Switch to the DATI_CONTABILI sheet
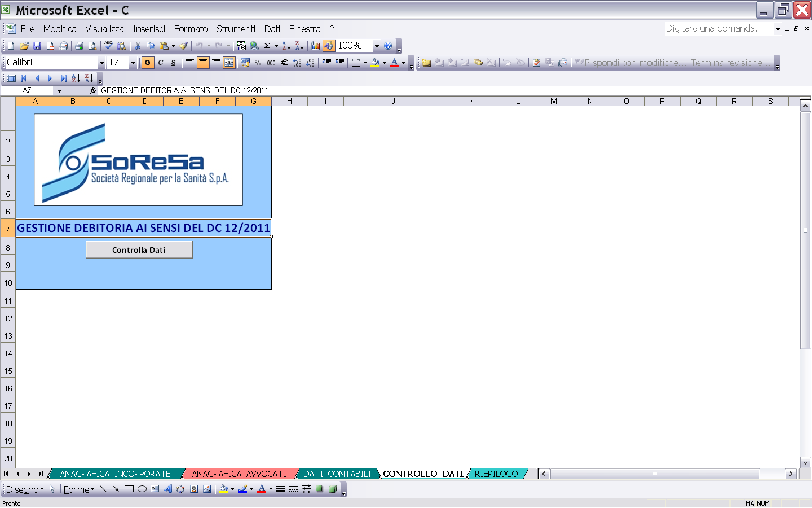812x508 pixels. [337, 474]
